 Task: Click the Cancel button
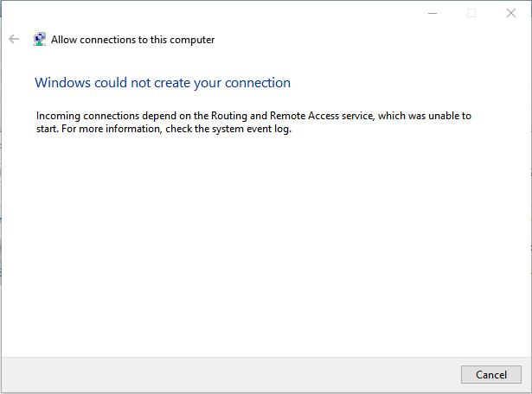(x=491, y=375)
